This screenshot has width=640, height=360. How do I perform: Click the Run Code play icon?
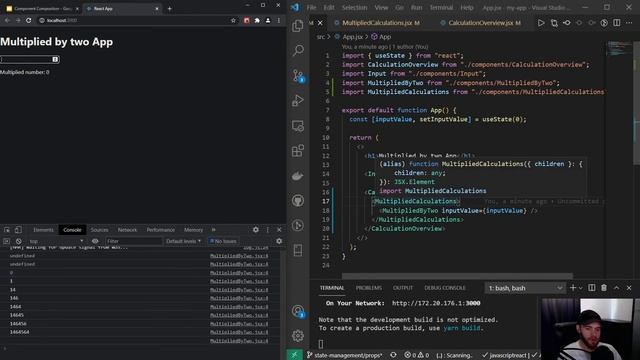tap(541, 23)
